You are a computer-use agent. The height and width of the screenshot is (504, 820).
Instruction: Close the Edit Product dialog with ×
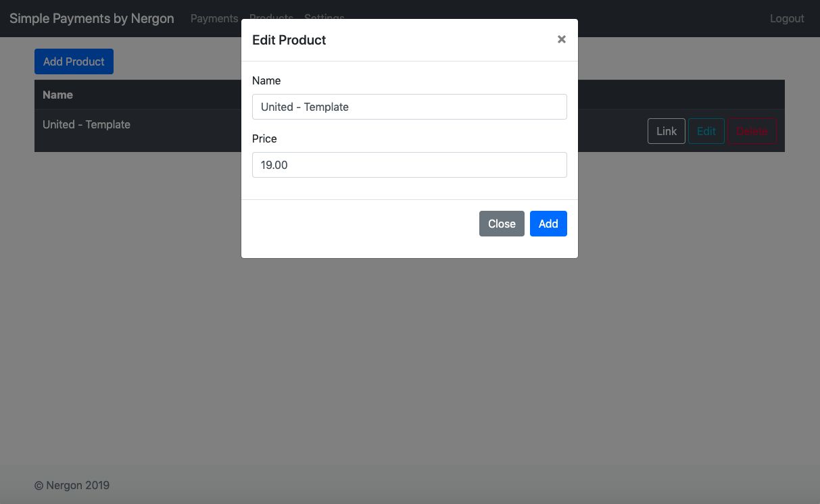(x=561, y=39)
